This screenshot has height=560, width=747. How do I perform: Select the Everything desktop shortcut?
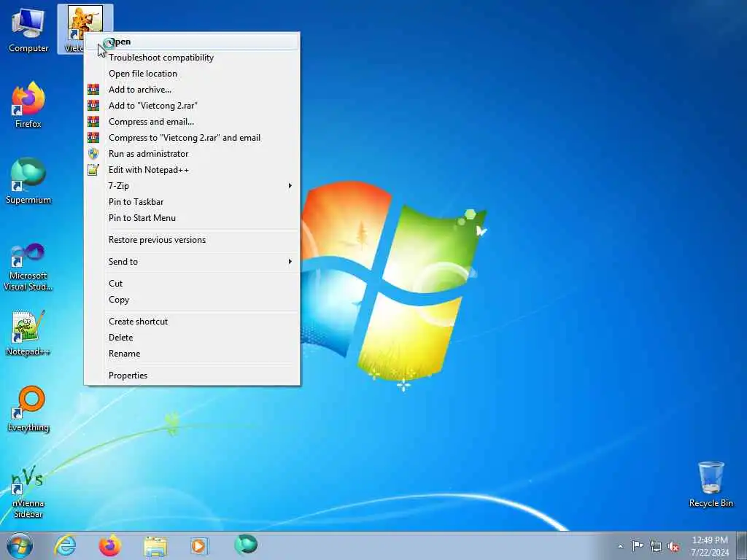click(28, 408)
